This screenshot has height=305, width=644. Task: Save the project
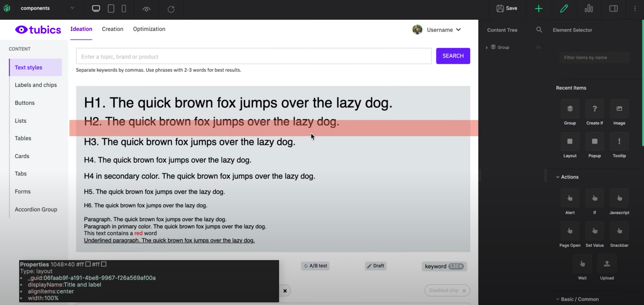[x=507, y=8]
